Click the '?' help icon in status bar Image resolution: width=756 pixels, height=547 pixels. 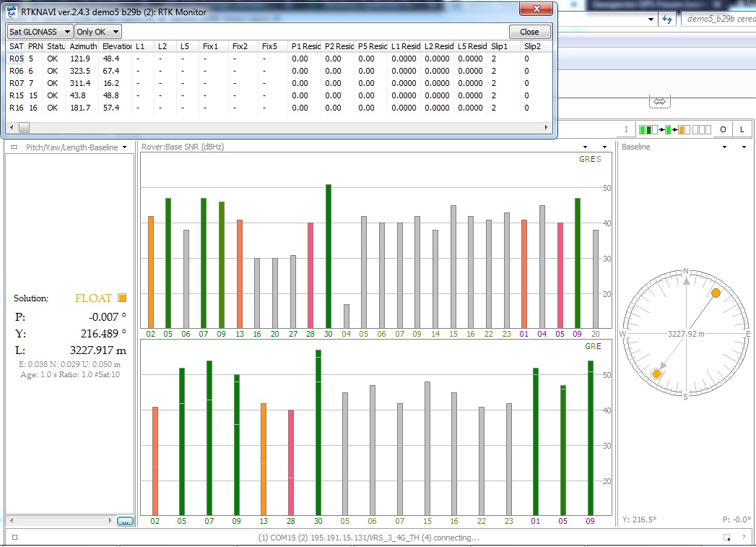click(743, 538)
